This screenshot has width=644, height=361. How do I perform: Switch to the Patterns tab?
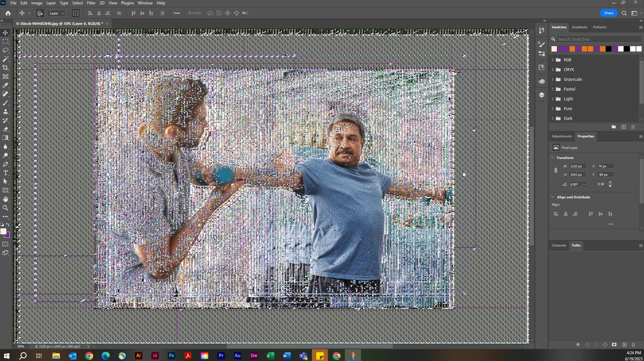coord(600,27)
